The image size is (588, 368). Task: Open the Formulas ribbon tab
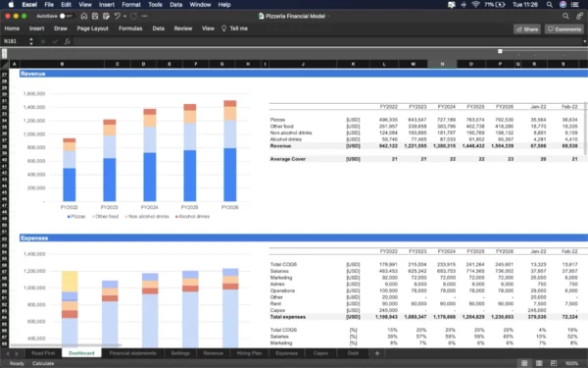tap(130, 28)
